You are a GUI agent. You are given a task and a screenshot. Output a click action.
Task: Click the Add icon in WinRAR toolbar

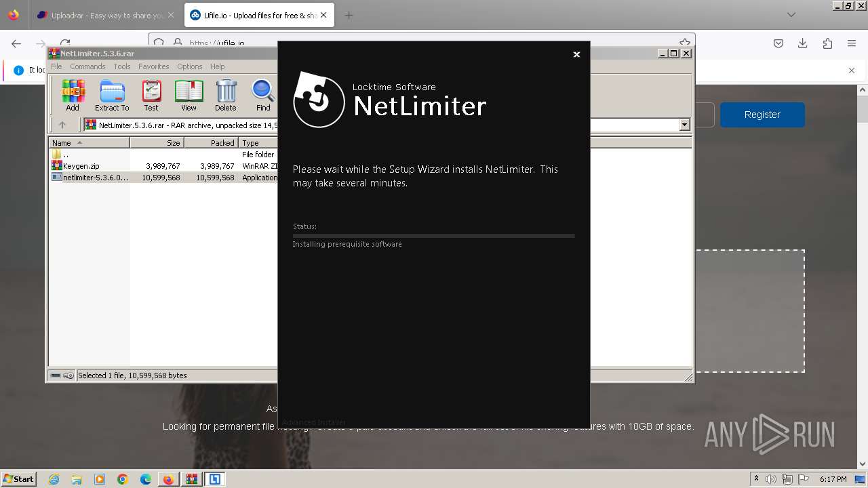tap(73, 95)
